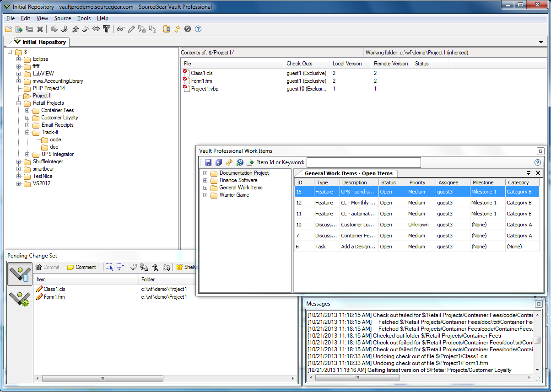Click the Refresh icon in Work Items toolbar
This screenshot has height=392, width=551.
click(229, 162)
